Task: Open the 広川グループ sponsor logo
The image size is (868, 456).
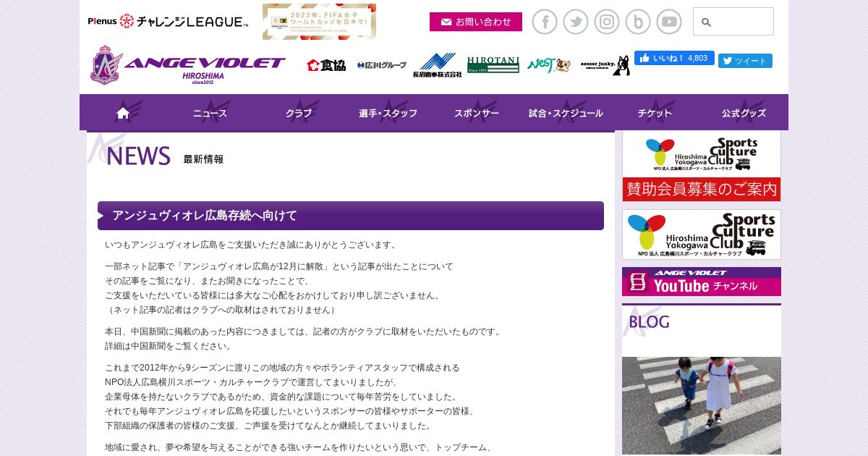Action: point(382,65)
